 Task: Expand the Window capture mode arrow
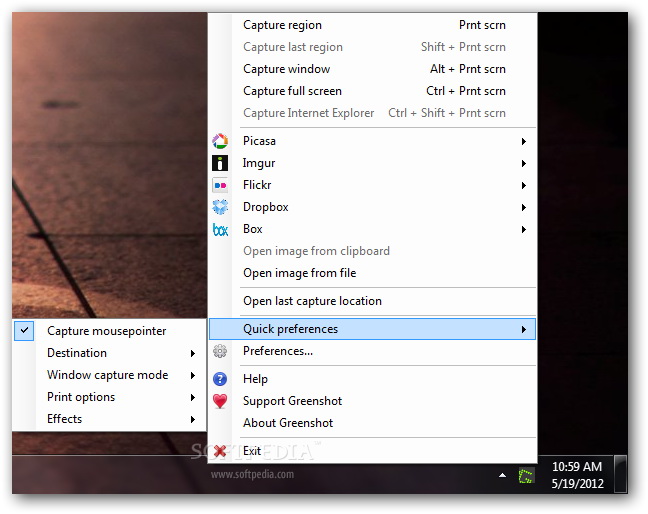click(x=193, y=375)
